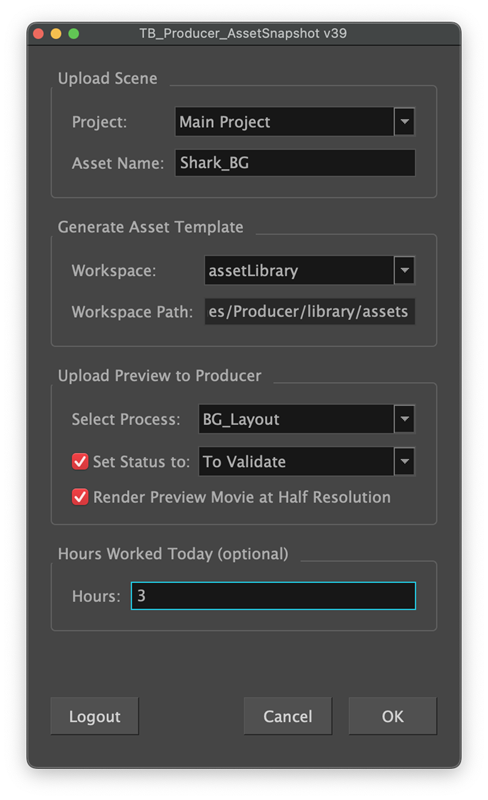Click the Cancel button
This screenshot has width=488, height=800.
tap(287, 716)
